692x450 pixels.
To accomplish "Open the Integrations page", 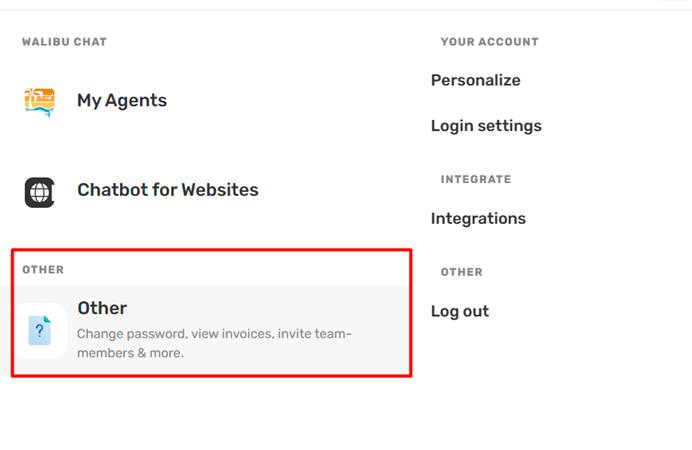I will click(478, 218).
